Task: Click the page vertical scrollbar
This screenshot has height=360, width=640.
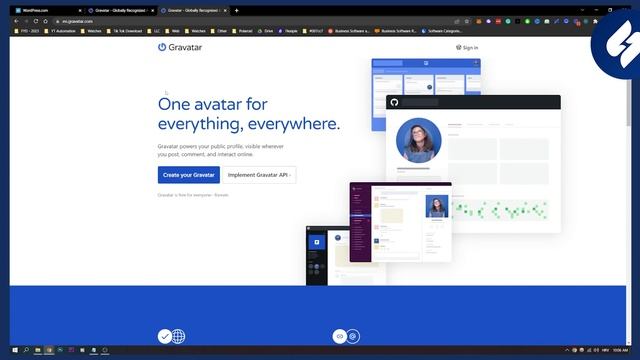Action: coord(629,102)
